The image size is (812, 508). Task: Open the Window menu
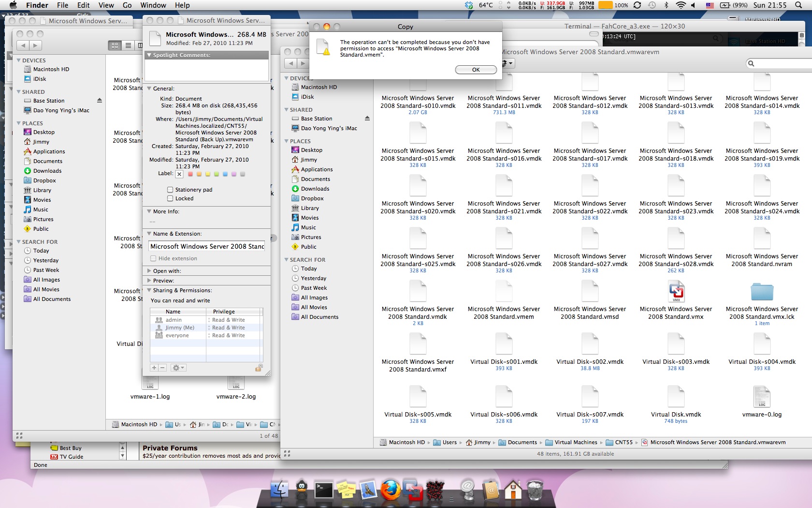(153, 5)
